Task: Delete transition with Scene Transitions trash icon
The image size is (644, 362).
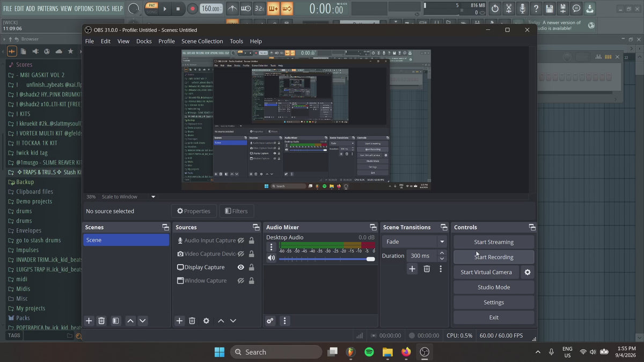Action: point(427,269)
